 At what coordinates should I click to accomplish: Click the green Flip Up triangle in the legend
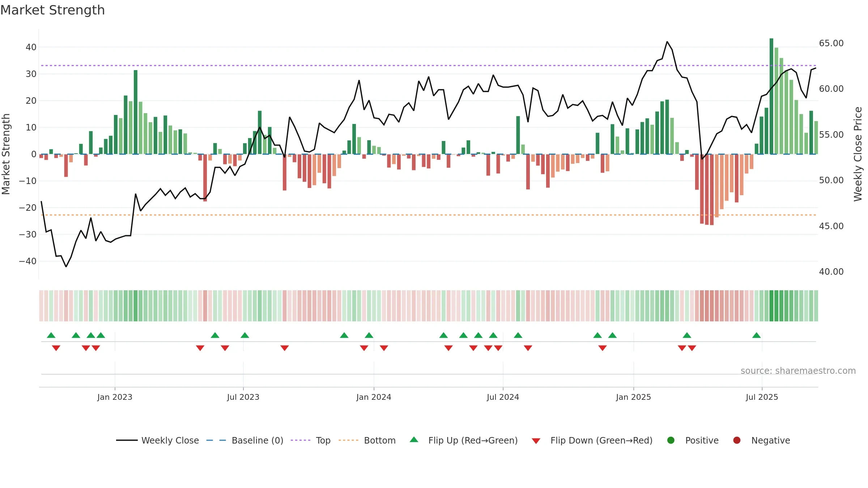point(414,440)
